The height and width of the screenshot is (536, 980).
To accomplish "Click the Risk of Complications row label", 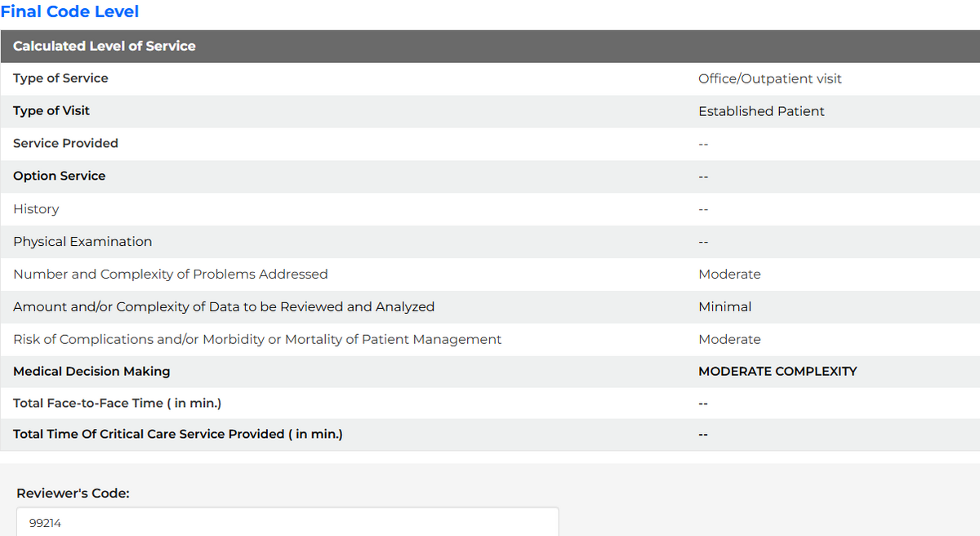I will coord(257,339).
